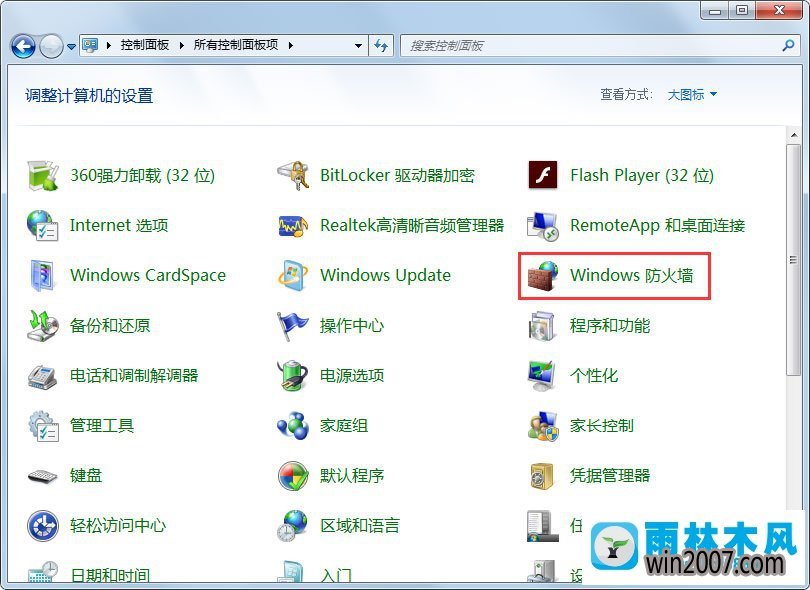Open the 轻松访问中心 icon
Image resolution: width=810 pixels, height=590 pixels.
click(x=42, y=525)
